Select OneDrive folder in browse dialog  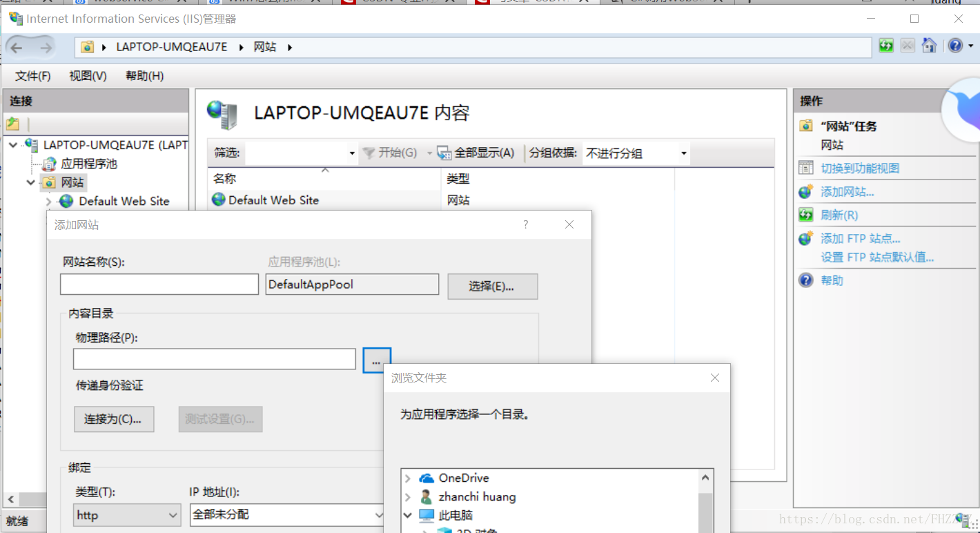(x=464, y=478)
